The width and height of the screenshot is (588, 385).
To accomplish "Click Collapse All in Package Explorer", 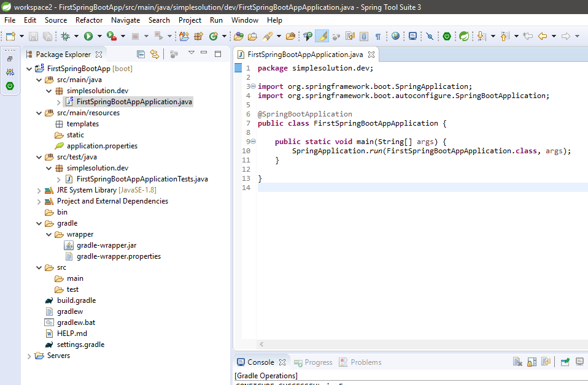I will pos(141,54).
